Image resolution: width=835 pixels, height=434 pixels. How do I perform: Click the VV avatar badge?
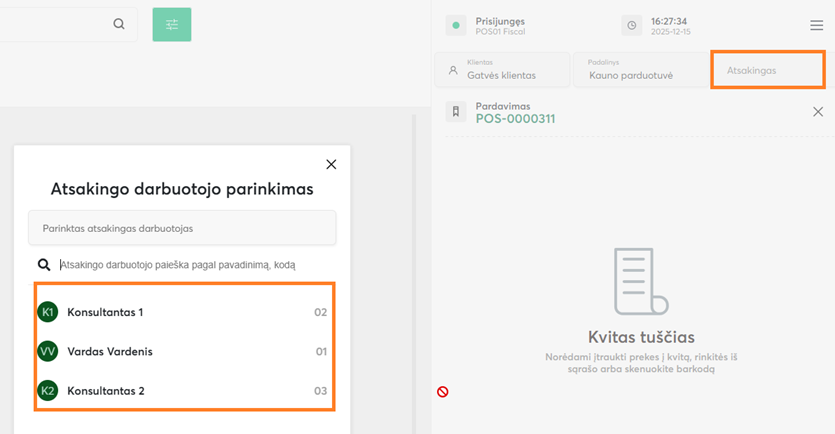point(47,351)
